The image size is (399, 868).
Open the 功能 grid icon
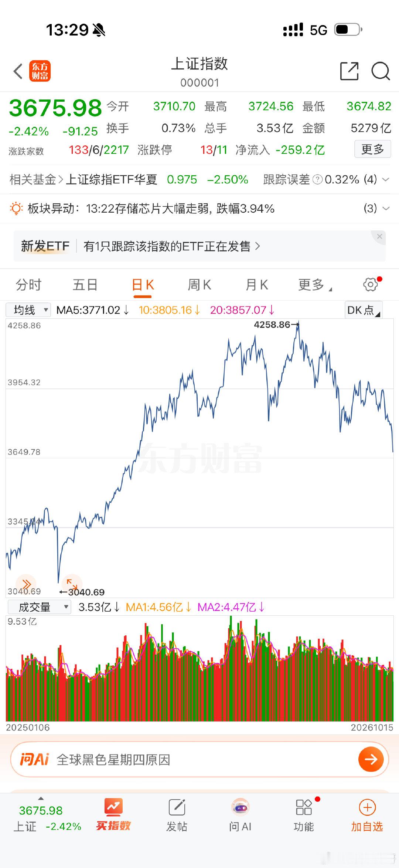(304, 807)
